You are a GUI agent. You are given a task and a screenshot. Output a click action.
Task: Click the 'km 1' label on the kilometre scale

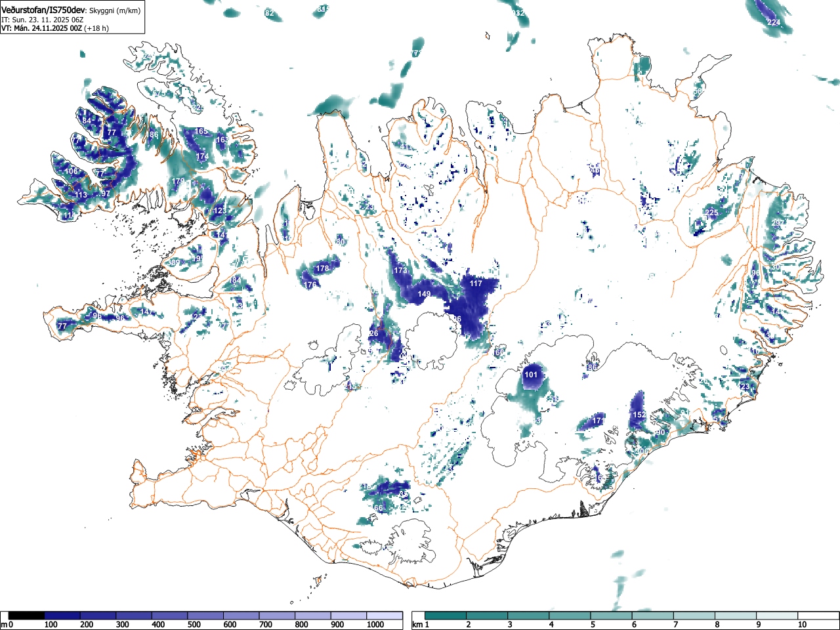(421, 625)
